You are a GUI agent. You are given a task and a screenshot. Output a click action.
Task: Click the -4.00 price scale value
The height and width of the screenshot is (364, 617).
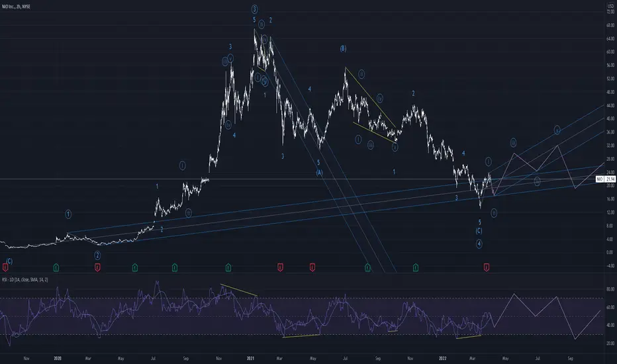click(610, 266)
